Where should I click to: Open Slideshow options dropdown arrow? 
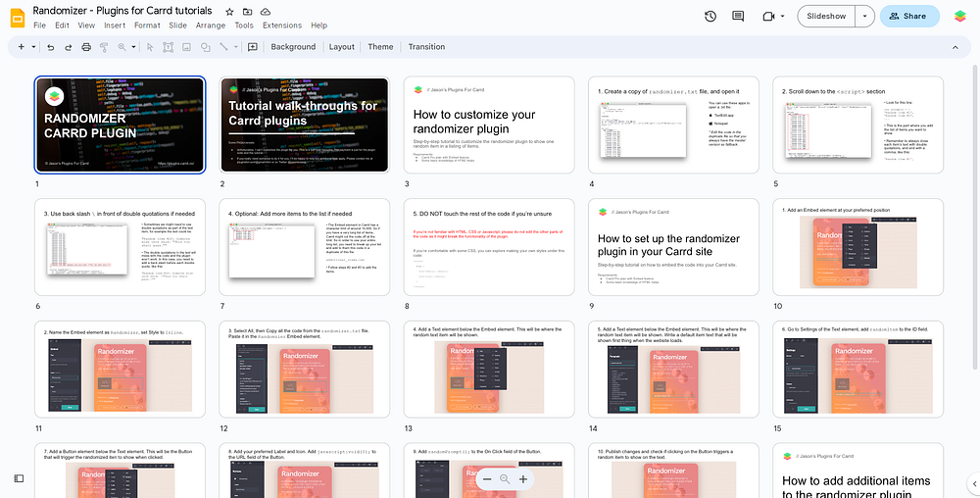click(x=864, y=17)
